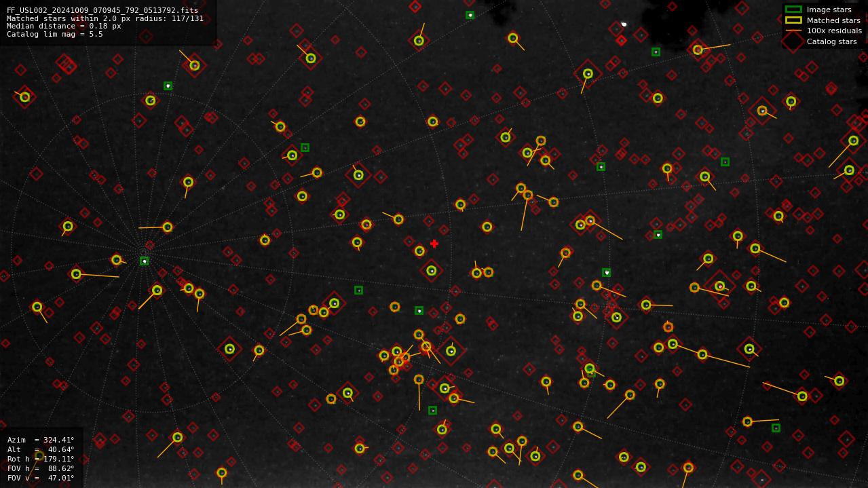Click the 'Catalog stars' legend label
Screen dimensions: 868x488
tap(831, 41)
